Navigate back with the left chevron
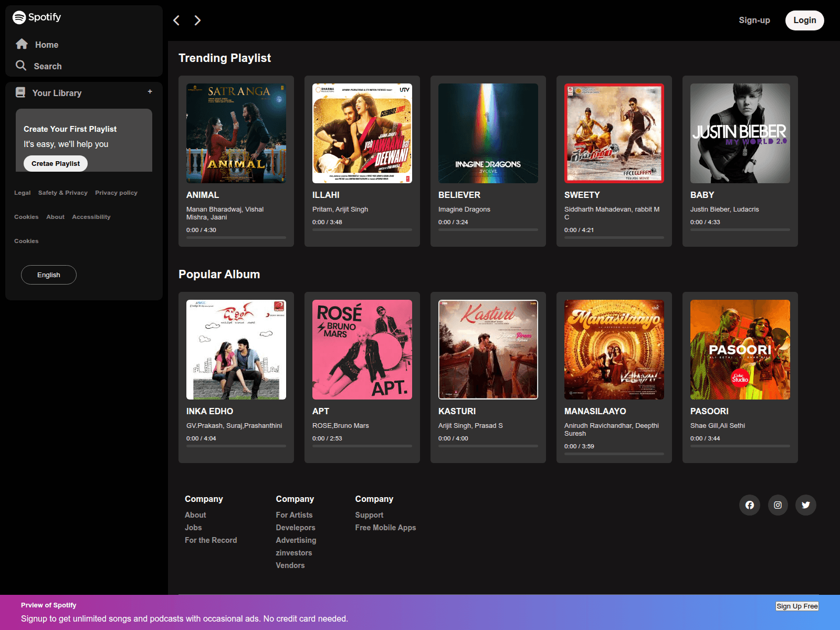Image resolution: width=840 pixels, height=630 pixels. click(x=176, y=20)
